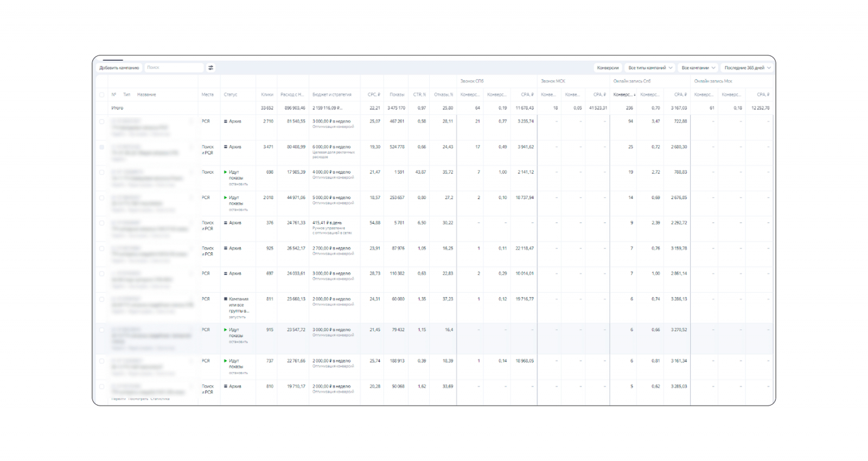
Task: Sort table by the Клики column header
Action: [x=267, y=94]
